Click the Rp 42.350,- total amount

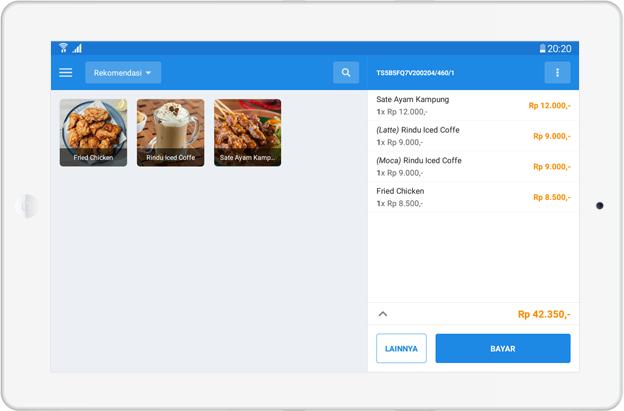click(x=544, y=314)
